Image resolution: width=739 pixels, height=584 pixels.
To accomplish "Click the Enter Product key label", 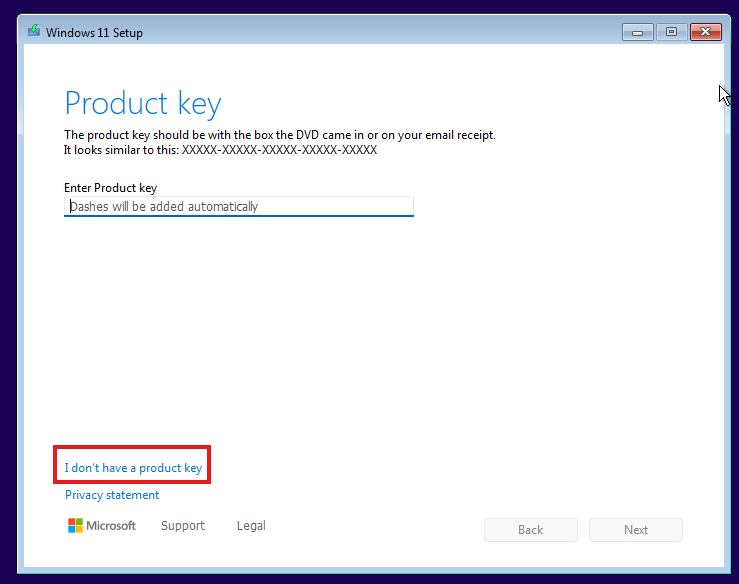I will [x=110, y=188].
